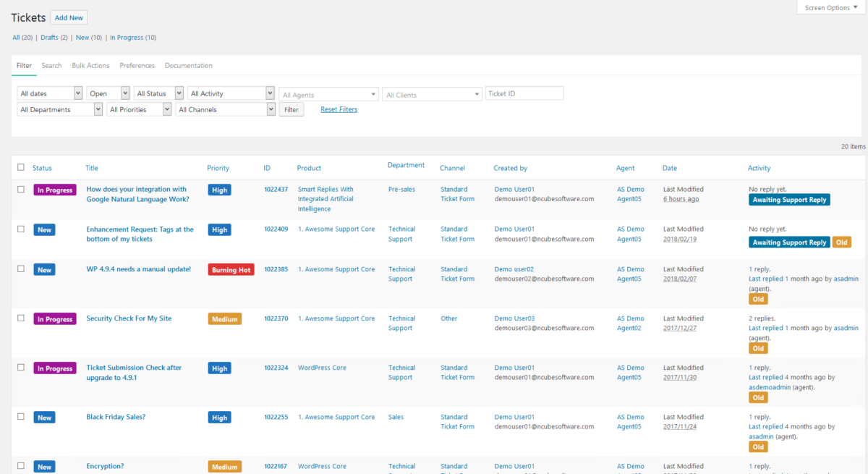Screen dimensions: 868x474
Task: Sort tickets by the Date column
Action: point(669,167)
